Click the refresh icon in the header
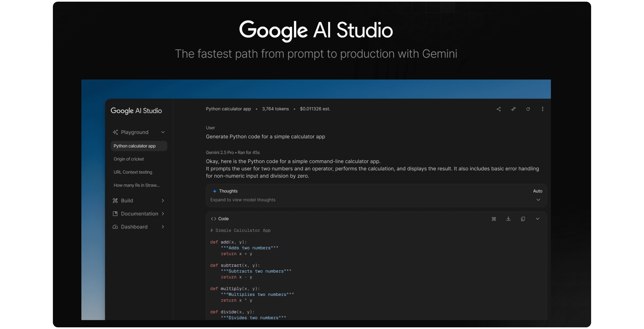 tap(528, 109)
